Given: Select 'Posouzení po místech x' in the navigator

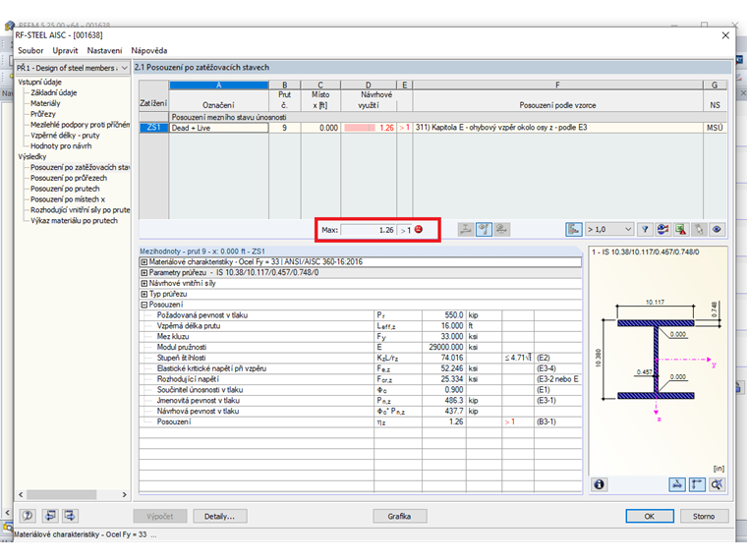Looking at the screenshot, I should tap(68, 199).
